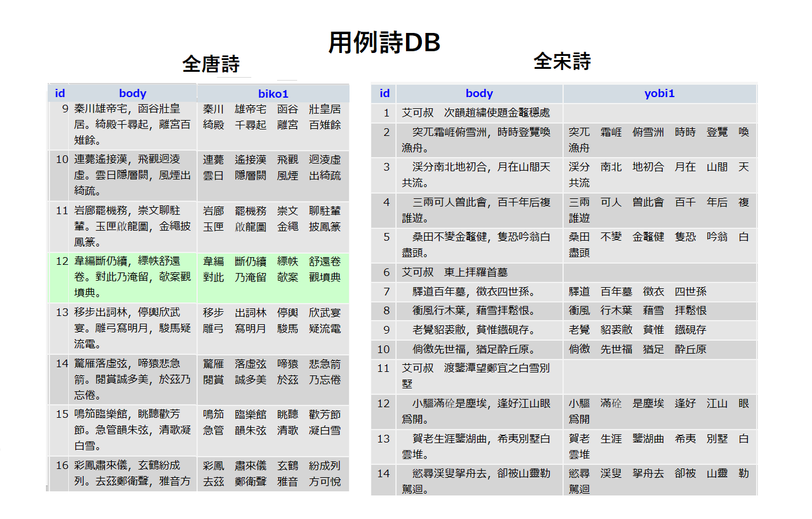This screenshot has width=812, height=519.
Task: Click id cell 12 in highlighted green row
Action: [x=59, y=278]
